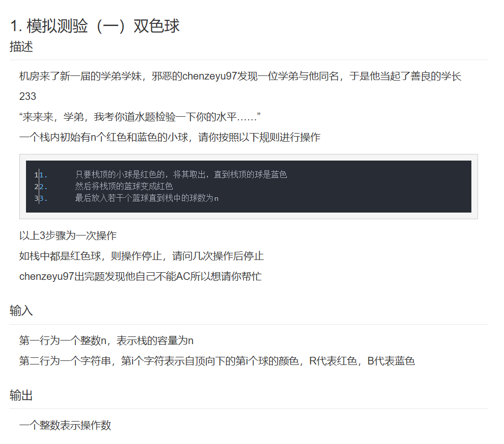Click line number 3 in code block
Screen dimensions: 504x444
tap(36, 198)
